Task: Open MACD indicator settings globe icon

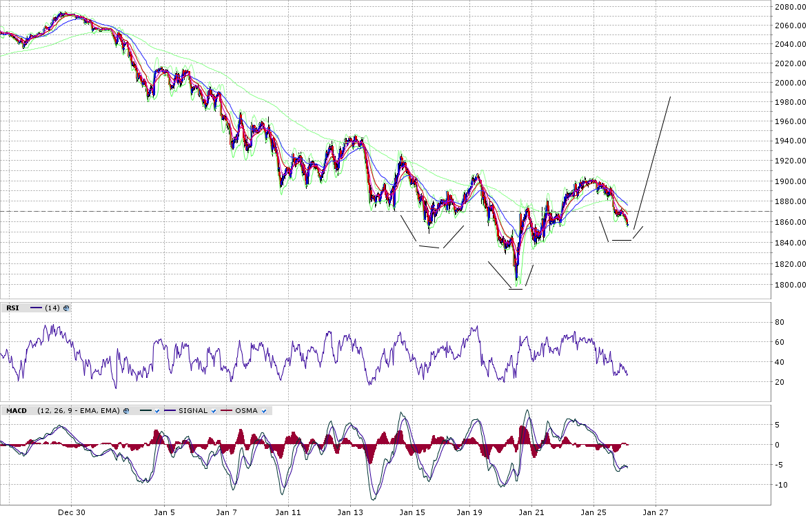Action: [x=126, y=411]
